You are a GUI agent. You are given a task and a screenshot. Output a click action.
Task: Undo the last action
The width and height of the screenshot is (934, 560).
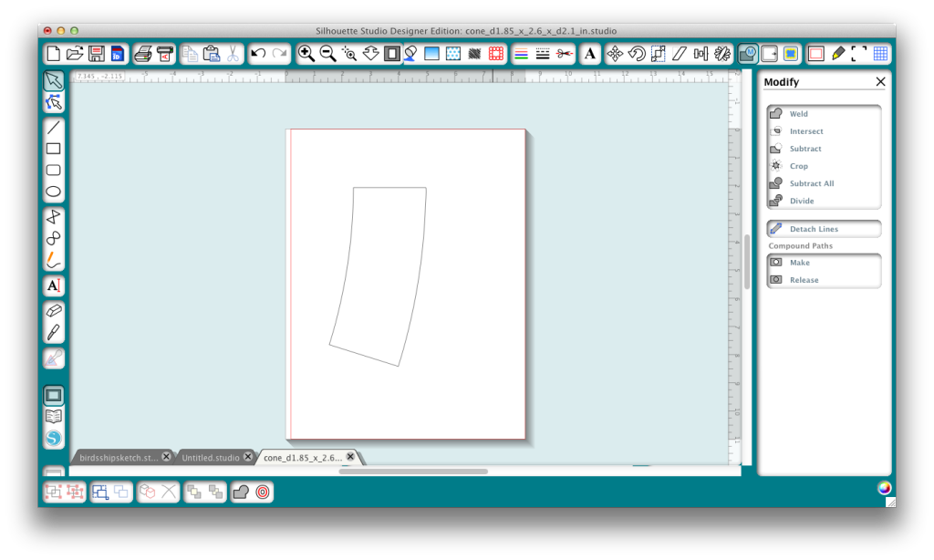(260, 53)
